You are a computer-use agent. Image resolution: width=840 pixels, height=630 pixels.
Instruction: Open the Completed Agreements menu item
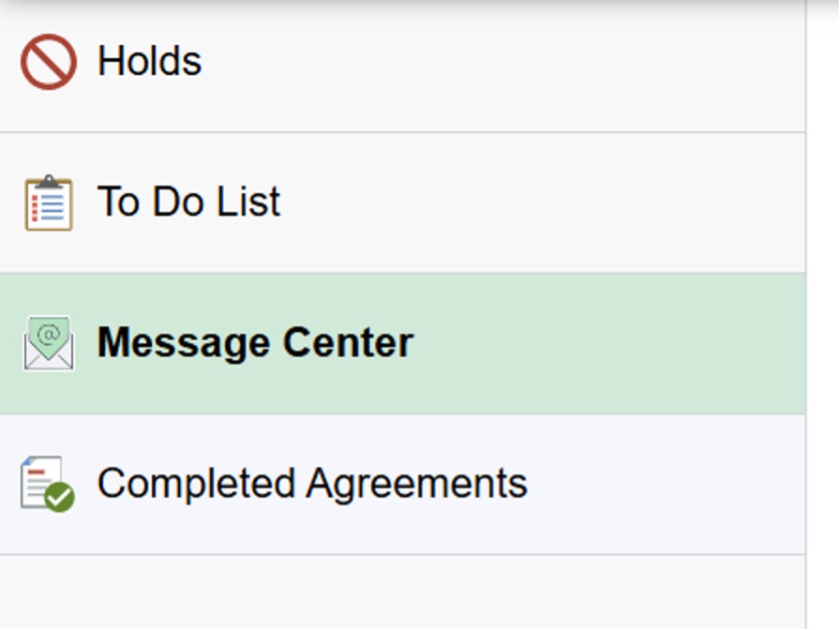click(402, 485)
